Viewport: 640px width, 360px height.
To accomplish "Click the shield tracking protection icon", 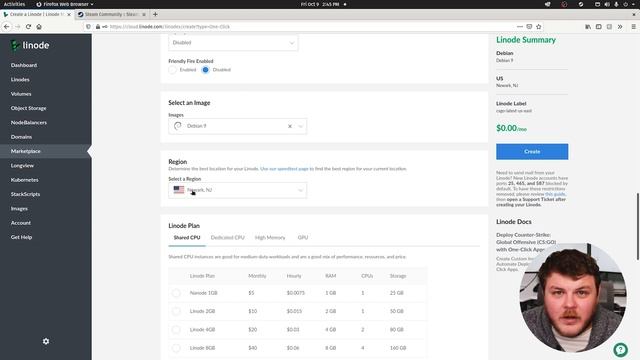I will (88, 27).
